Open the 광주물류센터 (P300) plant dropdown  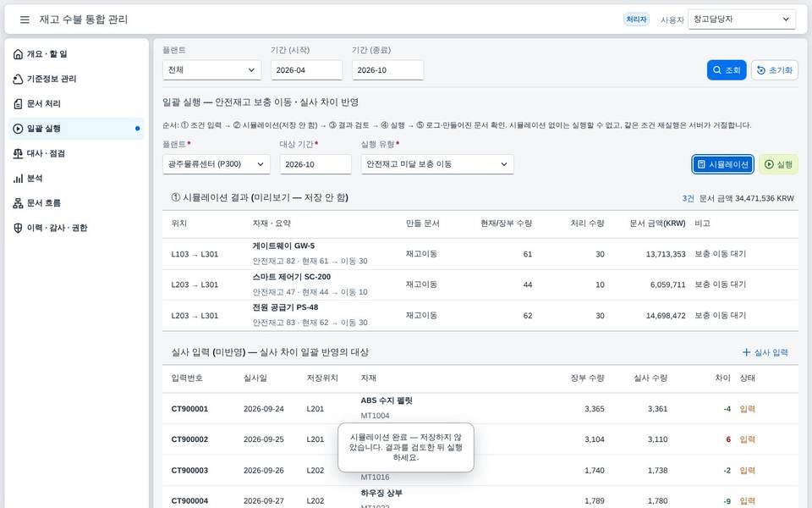[x=216, y=164]
